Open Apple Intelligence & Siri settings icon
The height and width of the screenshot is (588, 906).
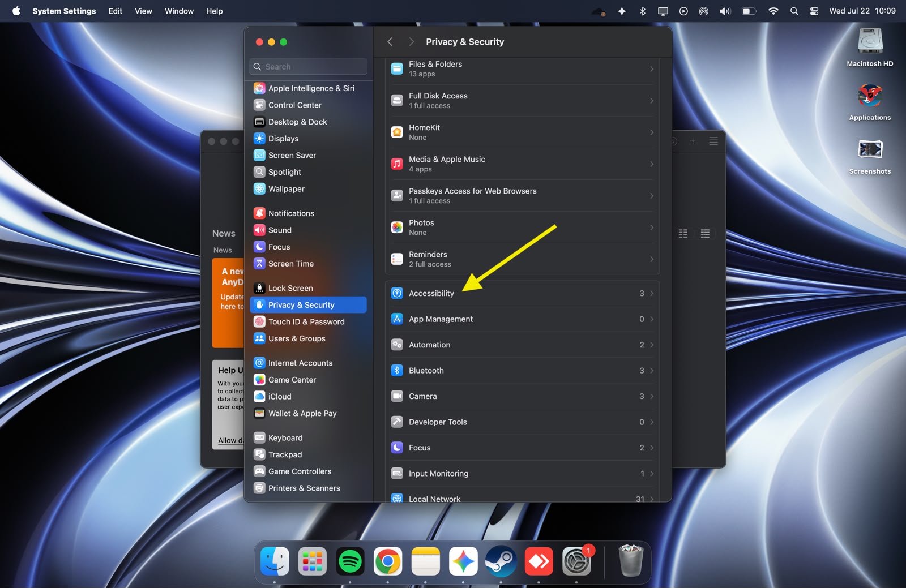point(259,88)
